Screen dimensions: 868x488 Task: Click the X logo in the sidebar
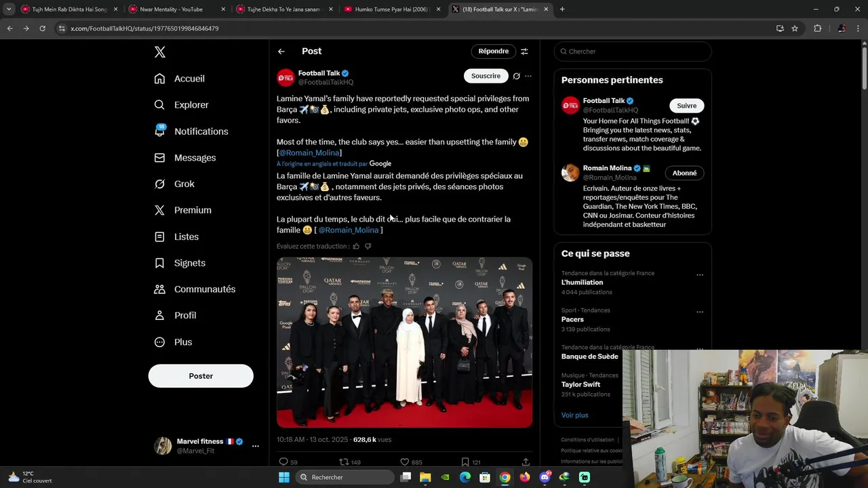159,52
